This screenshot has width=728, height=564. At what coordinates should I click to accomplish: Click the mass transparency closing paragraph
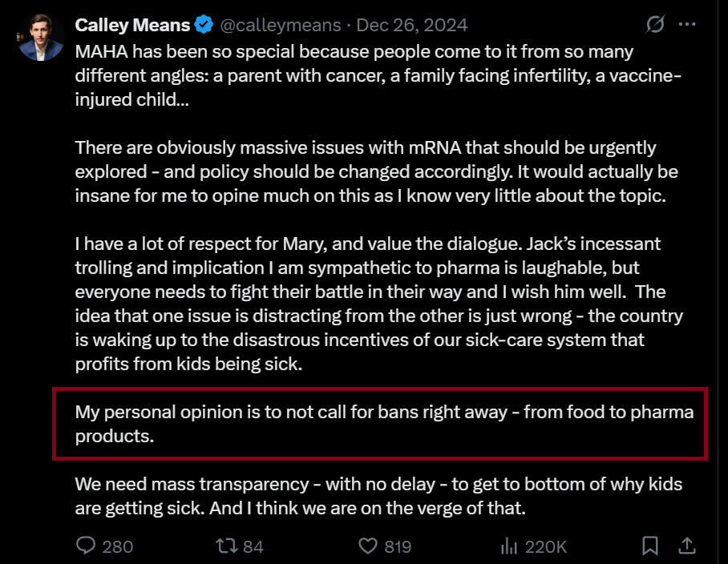pos(378,496)
